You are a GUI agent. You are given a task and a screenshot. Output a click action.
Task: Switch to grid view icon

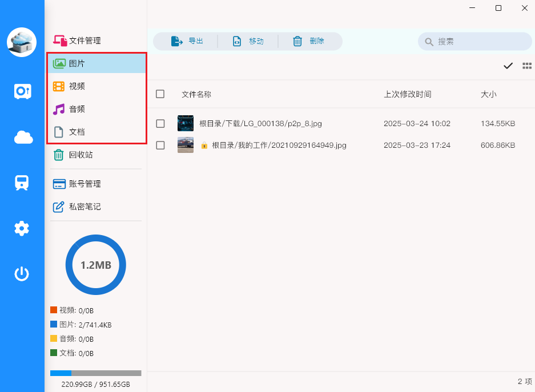[x=527, y=66]
